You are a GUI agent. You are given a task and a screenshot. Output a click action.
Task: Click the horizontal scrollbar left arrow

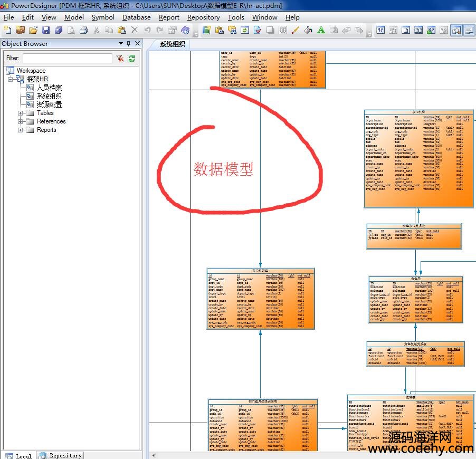pos(154,455)
